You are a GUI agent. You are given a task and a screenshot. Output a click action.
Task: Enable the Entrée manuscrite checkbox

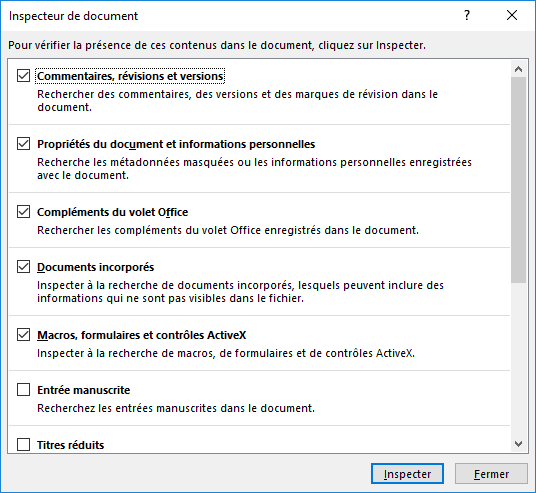[x=23, y=390]
